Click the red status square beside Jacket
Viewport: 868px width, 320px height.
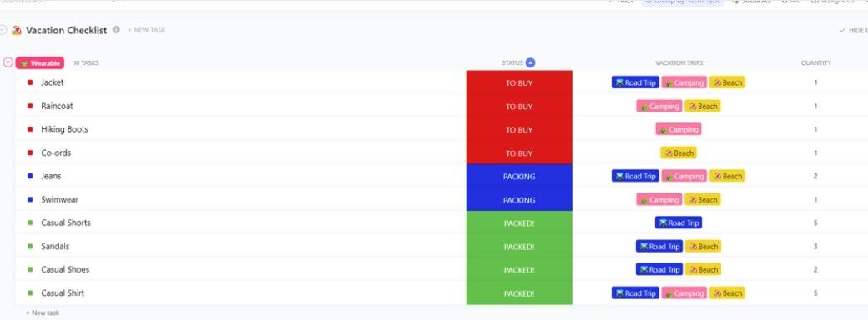point(30,82)
